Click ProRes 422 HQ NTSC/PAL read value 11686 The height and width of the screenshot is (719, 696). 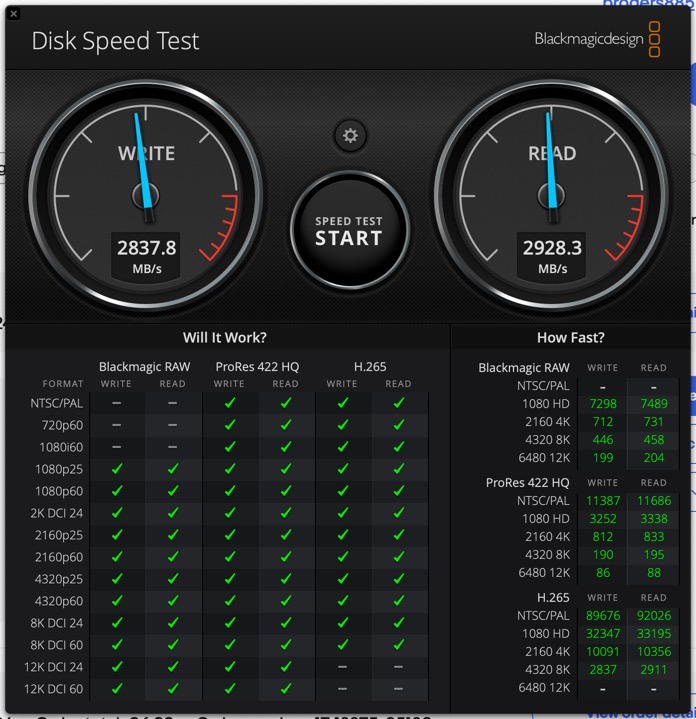pos(654,501)
